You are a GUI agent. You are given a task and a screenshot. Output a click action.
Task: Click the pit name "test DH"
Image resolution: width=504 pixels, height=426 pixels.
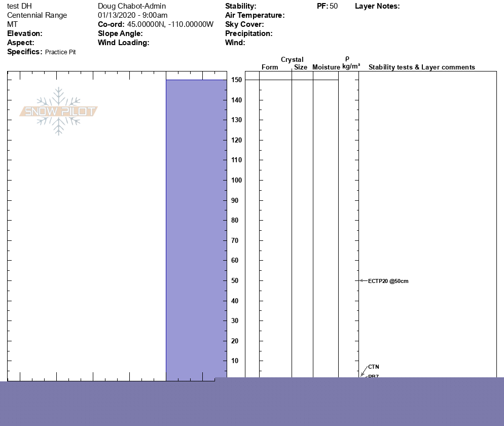pos(19,6)
